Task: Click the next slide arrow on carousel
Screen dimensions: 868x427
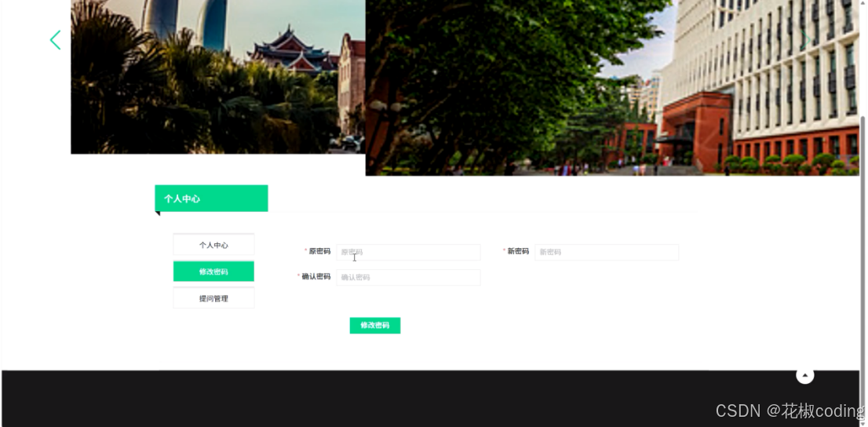Action: (806, 40)
